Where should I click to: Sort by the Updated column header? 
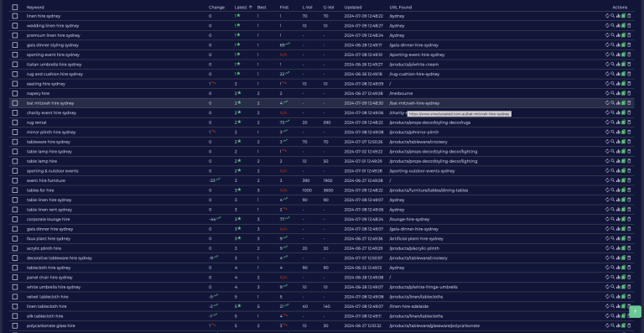coord(353,7)
